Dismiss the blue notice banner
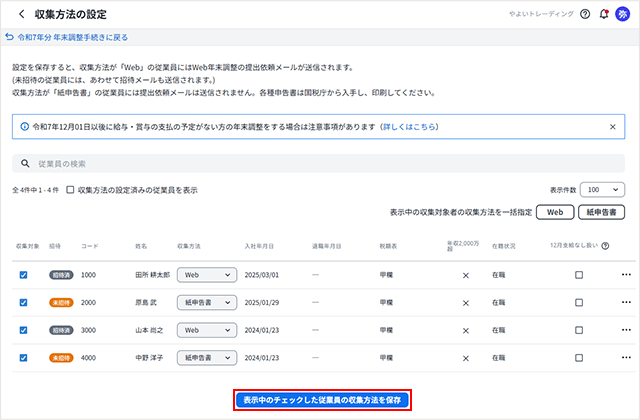640x420 pixels. [613, 128]
